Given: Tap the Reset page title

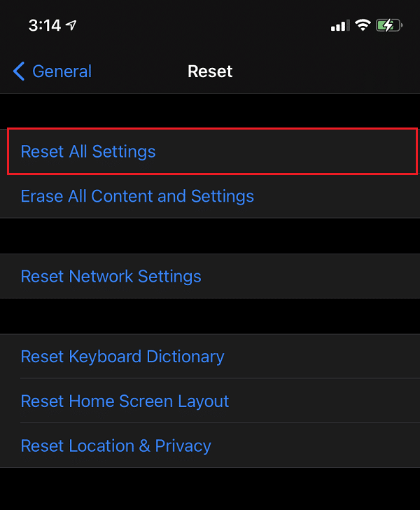Looking at the screenshot, I should (210, 71).
